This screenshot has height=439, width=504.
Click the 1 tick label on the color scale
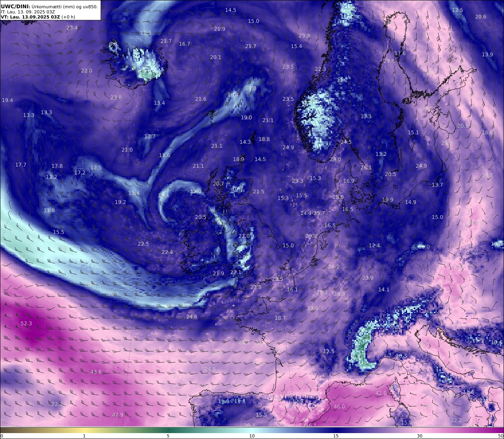84,436
